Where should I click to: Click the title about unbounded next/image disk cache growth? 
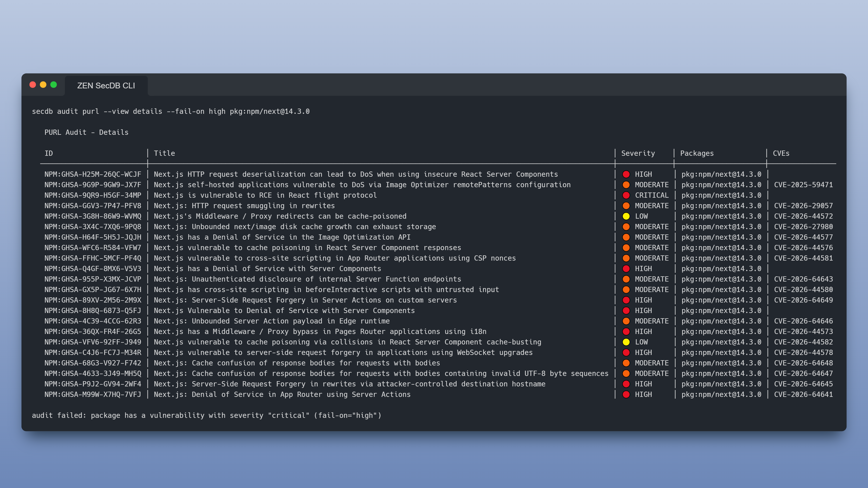(295, 227)
